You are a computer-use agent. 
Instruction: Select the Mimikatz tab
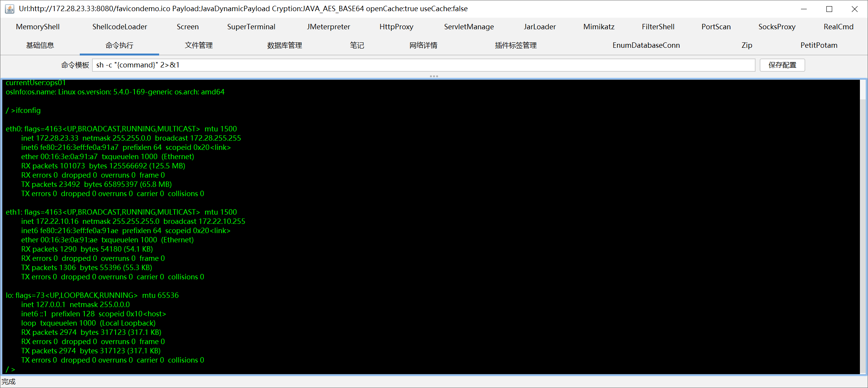[599, 27]
